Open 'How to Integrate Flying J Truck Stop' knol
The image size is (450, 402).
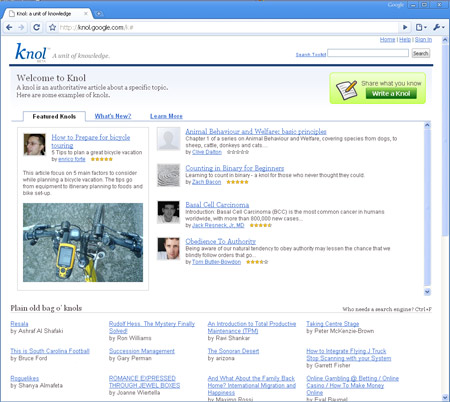click(x=349, y=355)
